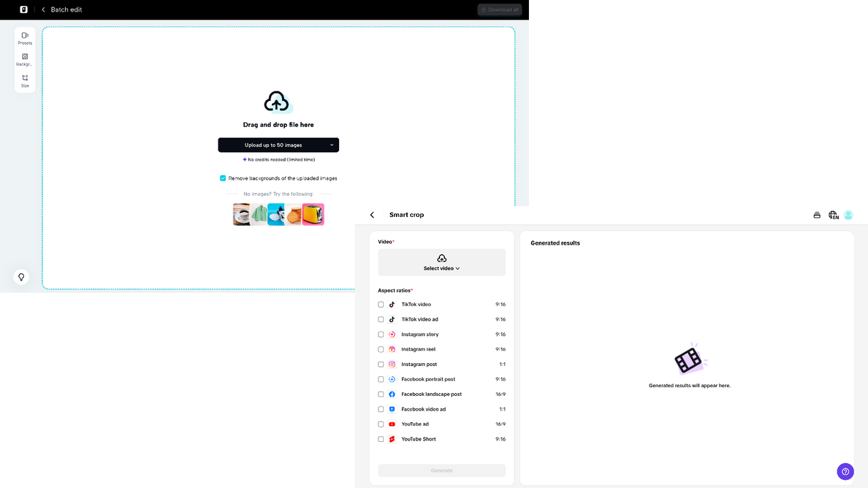Viewport: 868px width, 488px height.
Task: Click the lightbulb tips icon
Action: (20, 277)
